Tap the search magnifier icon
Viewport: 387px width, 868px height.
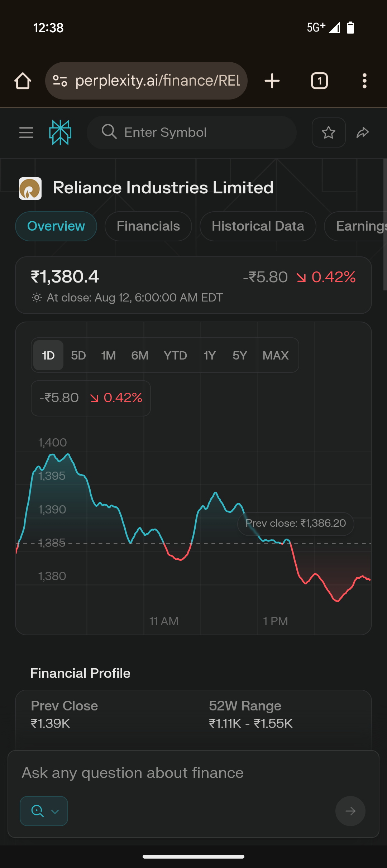click(x=109, y=132)
